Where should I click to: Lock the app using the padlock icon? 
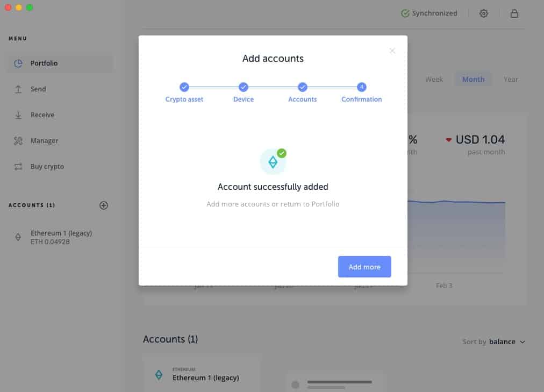pyautogui.click(x=514, y=13)
